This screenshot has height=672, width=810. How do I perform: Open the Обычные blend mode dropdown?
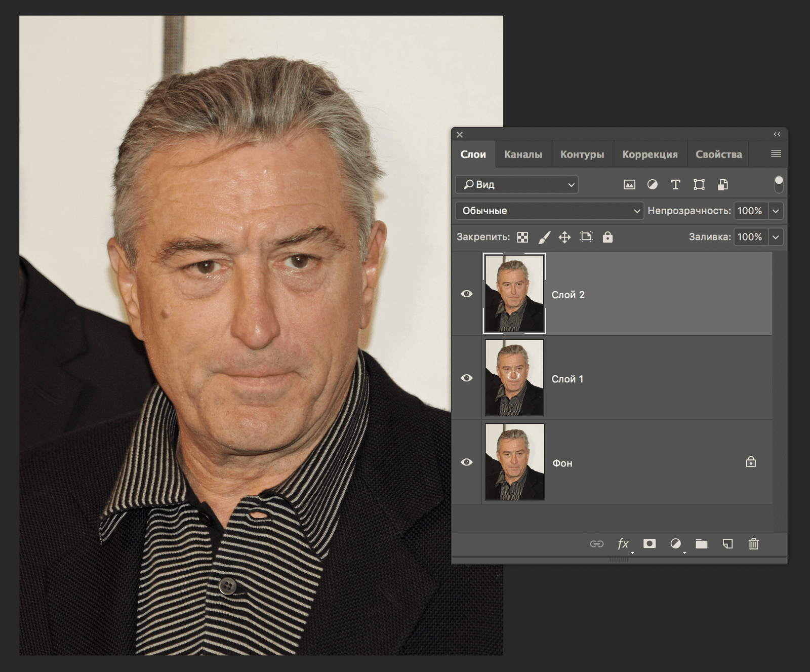549,211
